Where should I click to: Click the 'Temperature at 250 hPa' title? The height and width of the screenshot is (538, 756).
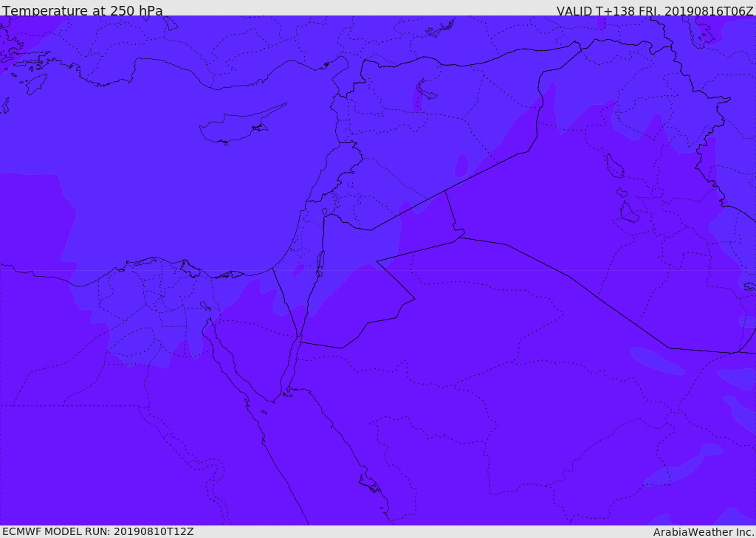point(83,10)
